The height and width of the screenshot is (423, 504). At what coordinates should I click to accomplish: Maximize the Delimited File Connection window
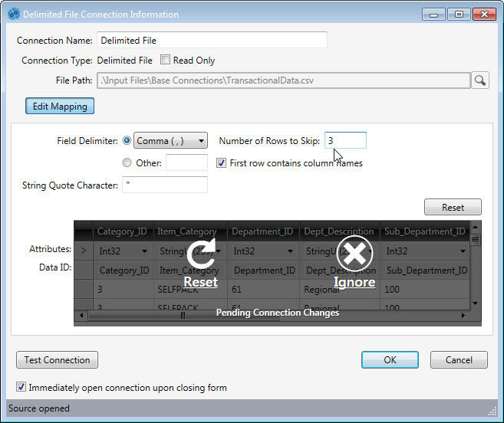coord(459,15)
